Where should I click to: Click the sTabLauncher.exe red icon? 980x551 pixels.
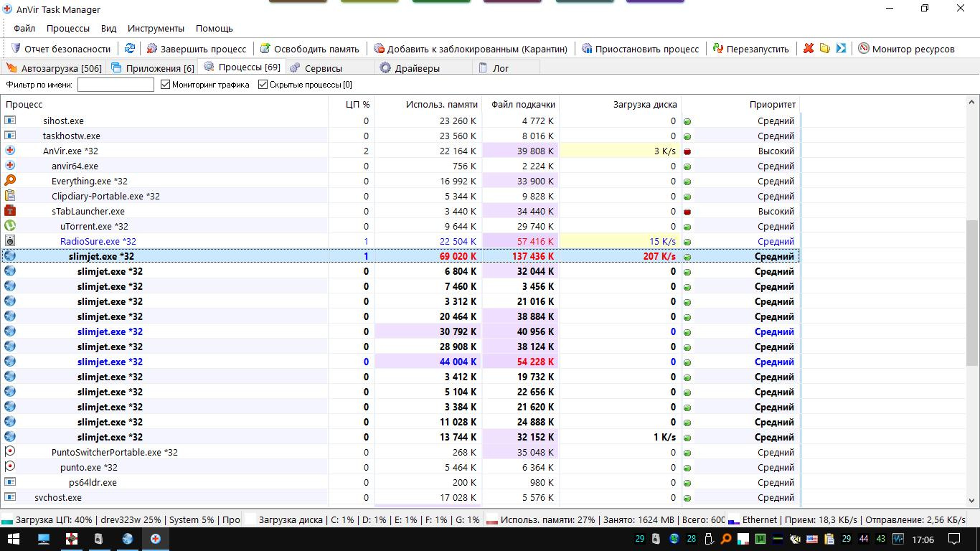tap(10, 211)
